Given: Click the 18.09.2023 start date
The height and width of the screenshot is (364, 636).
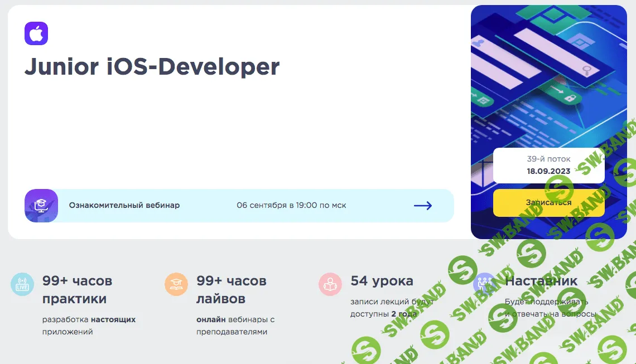Looking at the screenshot, I should tap(548, 171).
